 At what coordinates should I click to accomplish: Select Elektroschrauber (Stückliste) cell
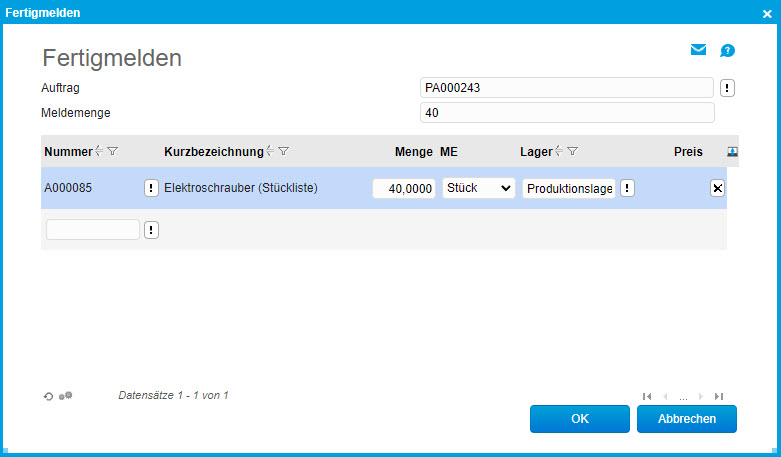coord(241,188)
